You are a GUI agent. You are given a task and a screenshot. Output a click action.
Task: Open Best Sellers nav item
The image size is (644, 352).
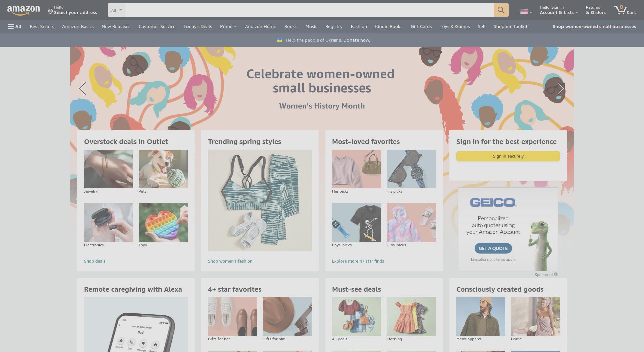pyautogui.click(x=42, y=26)
